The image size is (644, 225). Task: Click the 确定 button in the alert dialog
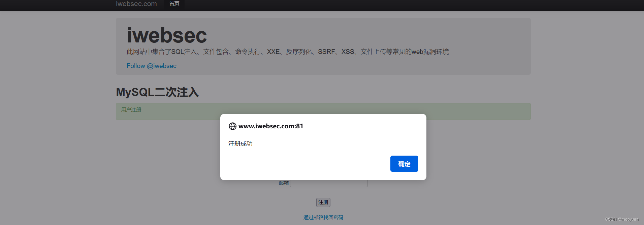pos(404,164)
